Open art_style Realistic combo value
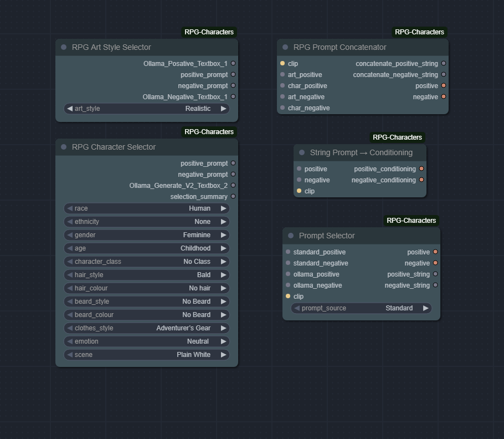The image size is (504, 439). [198, 109]
